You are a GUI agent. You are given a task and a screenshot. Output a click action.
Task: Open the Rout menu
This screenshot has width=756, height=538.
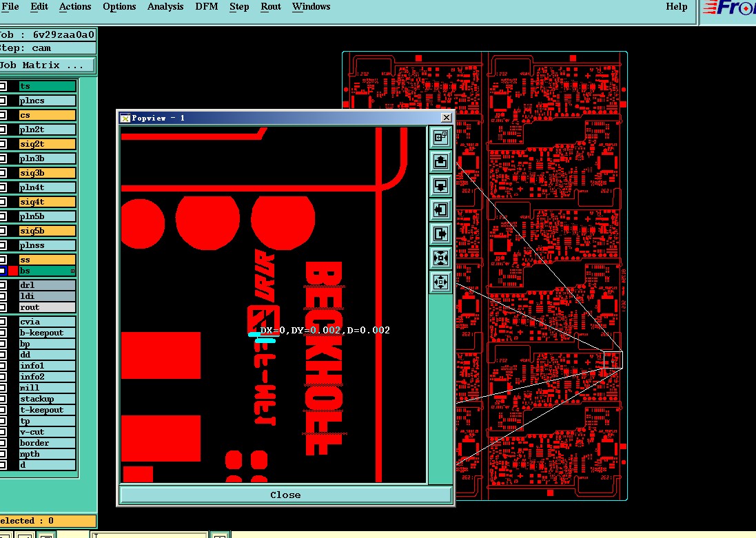pos(270,7)
